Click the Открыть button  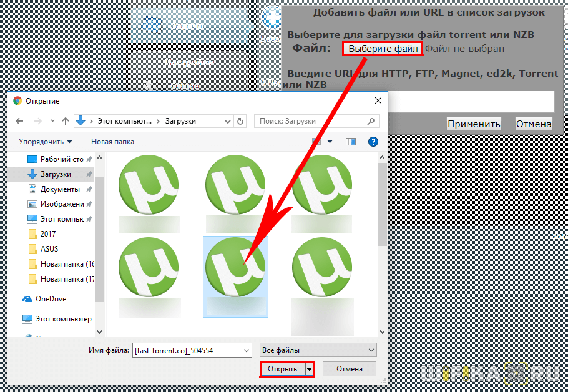[283, 369]
